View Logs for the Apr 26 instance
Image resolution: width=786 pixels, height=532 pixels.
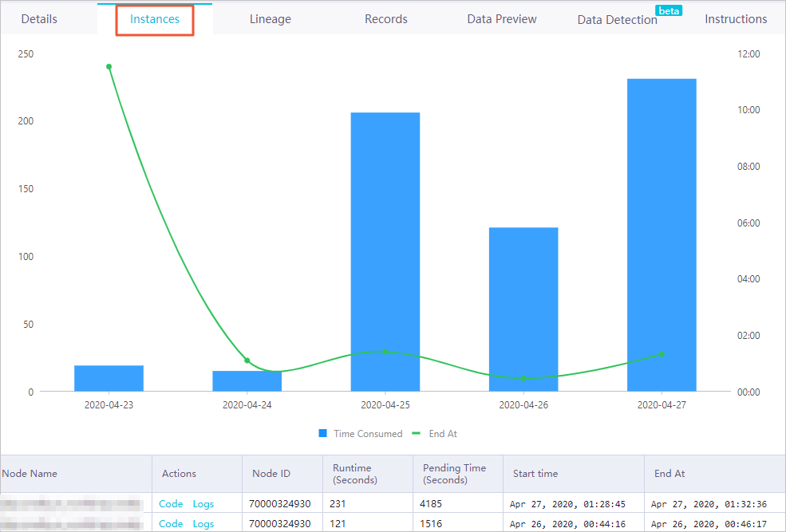tap(203, 524)
